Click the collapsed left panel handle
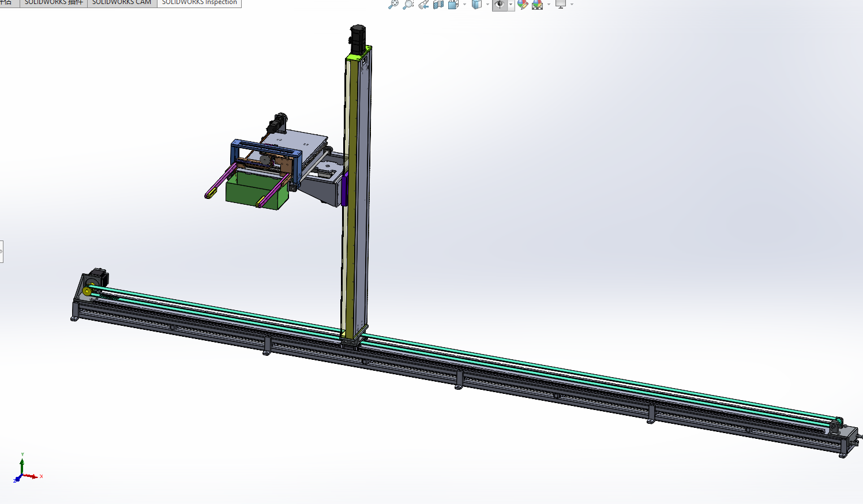Viewport: 863px width, 504px height. pos(2,251)
